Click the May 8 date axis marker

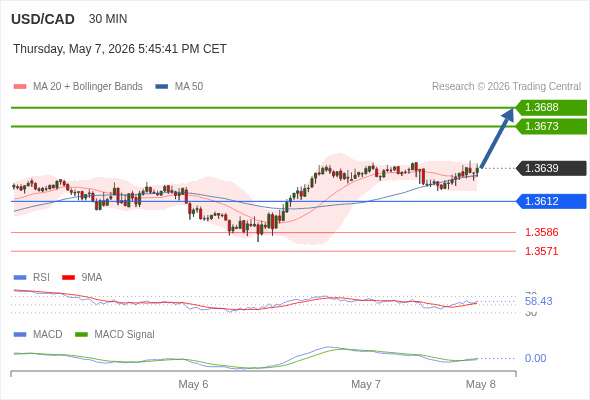coord(481,384)
